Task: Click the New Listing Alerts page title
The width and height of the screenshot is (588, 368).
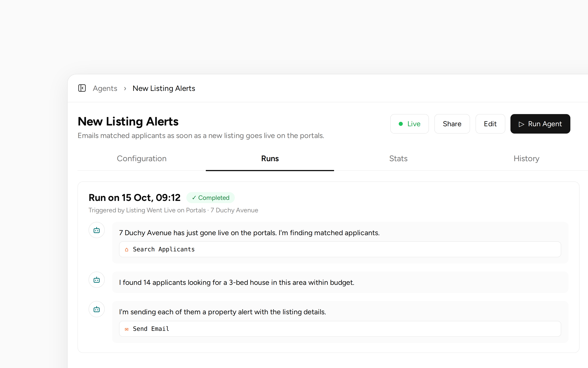Action: point(128,121)
